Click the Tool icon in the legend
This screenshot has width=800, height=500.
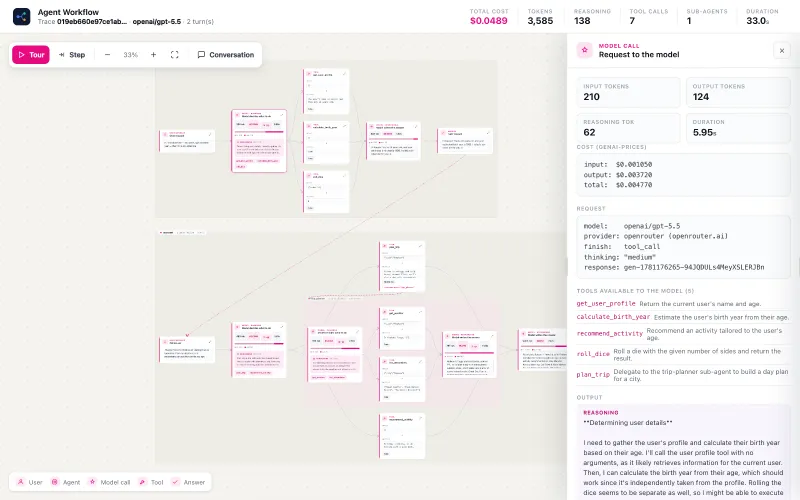[143, 482]
